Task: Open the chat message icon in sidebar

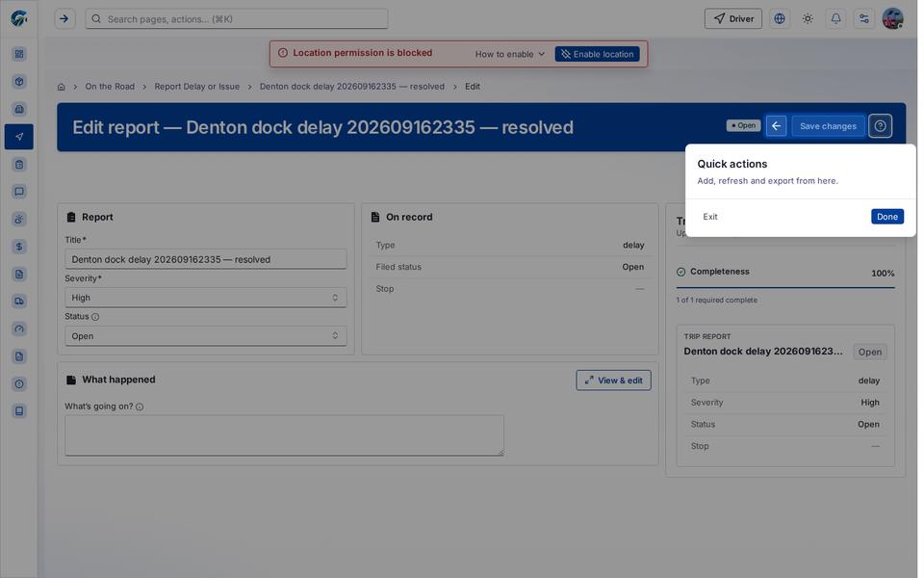Action: point(19,192)
